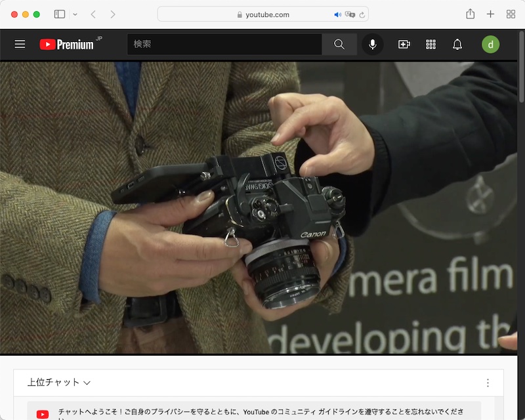Open the notifications bell
This screenshot has height=420, width=525.
click(458, 44)
